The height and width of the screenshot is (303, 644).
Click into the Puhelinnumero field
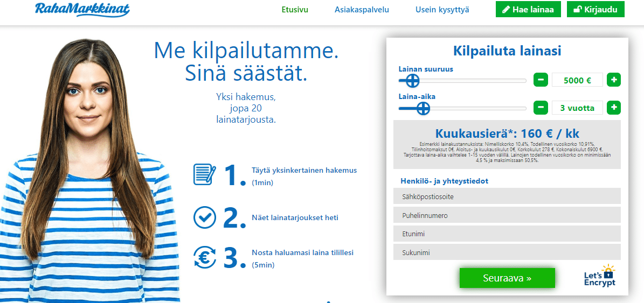pyautogui.click(x=507, y=215)
